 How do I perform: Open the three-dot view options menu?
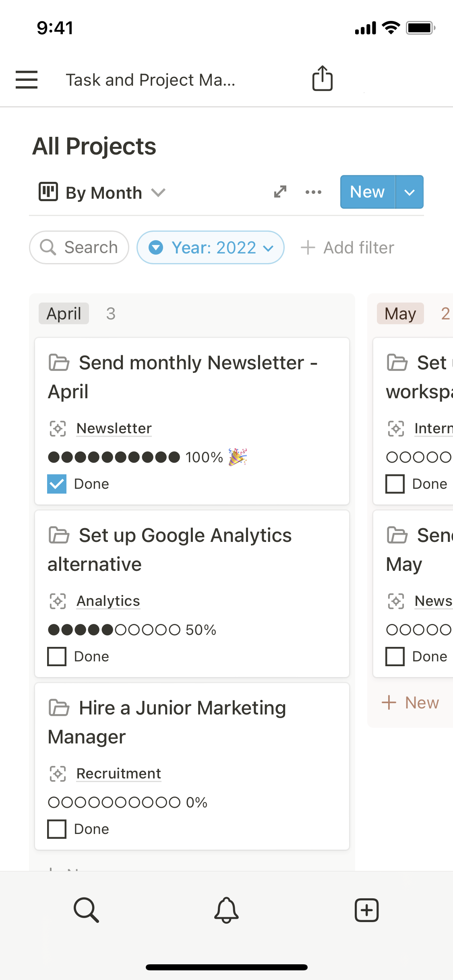313,192
